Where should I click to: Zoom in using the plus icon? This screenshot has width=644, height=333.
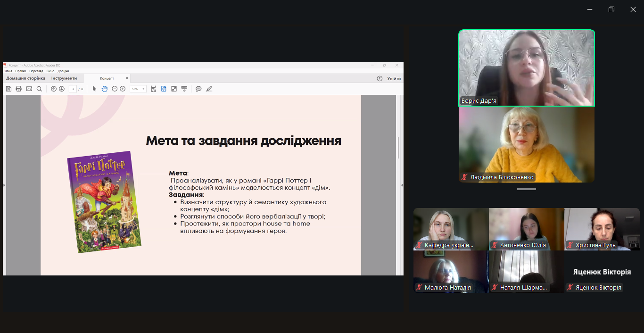pos(122,89)
